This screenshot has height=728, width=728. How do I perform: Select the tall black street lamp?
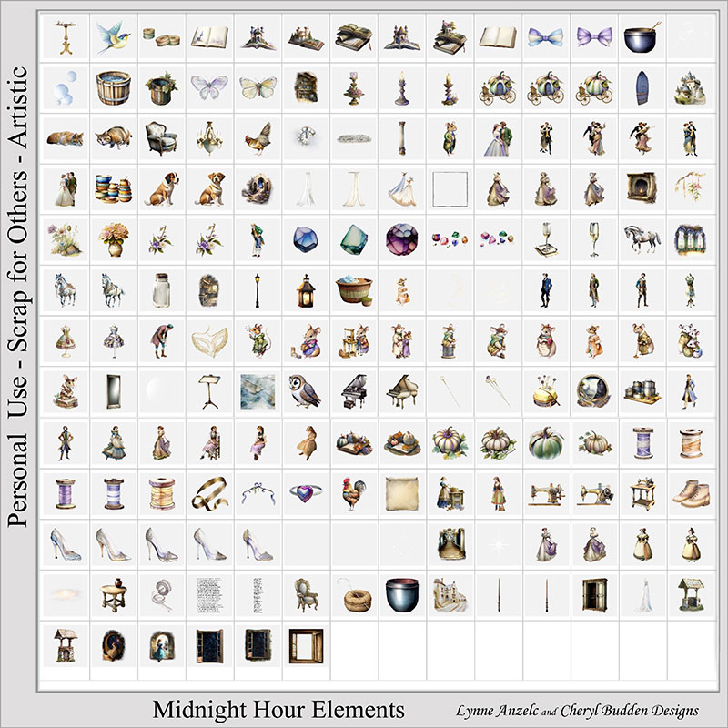click(258, 290)
